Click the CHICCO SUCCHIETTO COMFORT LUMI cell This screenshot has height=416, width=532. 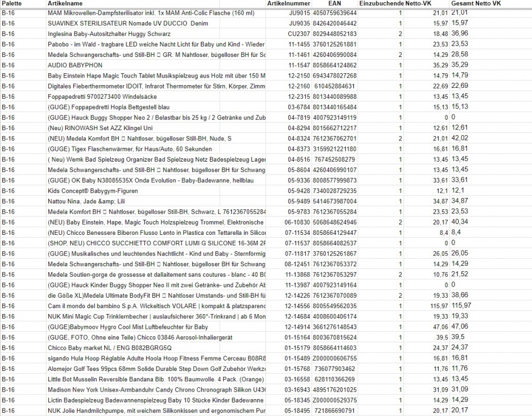coord(156,243)
